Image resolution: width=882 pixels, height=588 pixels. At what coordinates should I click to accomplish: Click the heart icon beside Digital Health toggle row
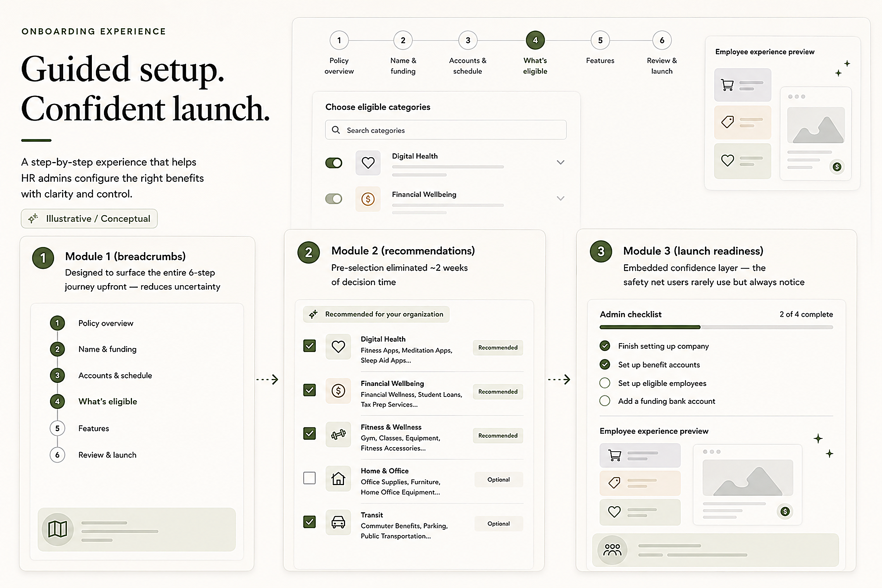click(x=368, y=163)
